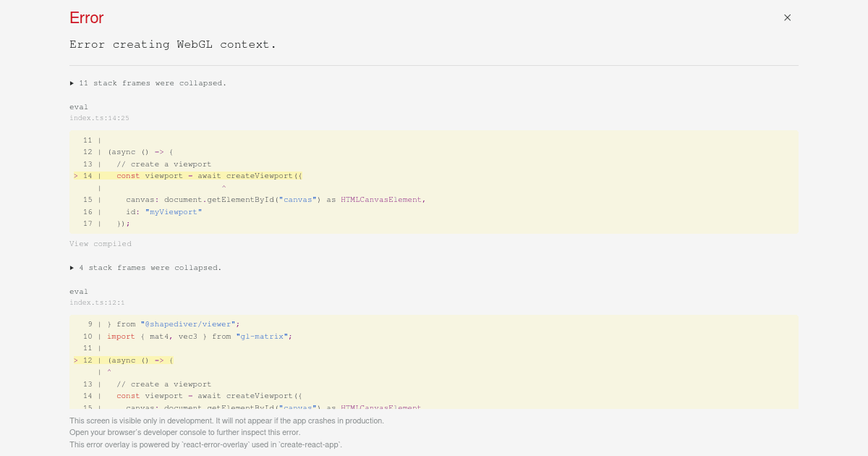Image resolution: width=868 pixels, height=456 pixels.
Task: Select the react-error-overlay footer note
Action: click(205, 444)
